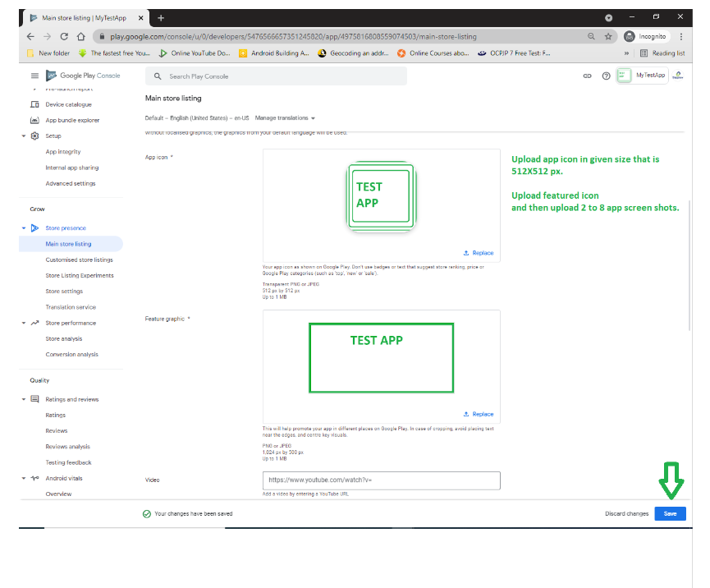Click the YouTube video URL field
The image size is (710, 588).
[381, 480]
